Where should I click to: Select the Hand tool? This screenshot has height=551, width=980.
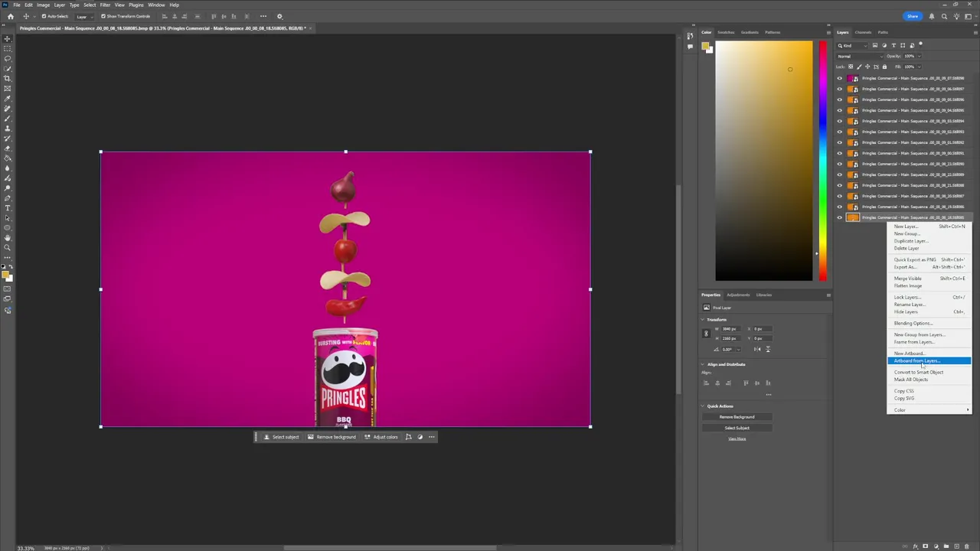(x=8, y=238)
